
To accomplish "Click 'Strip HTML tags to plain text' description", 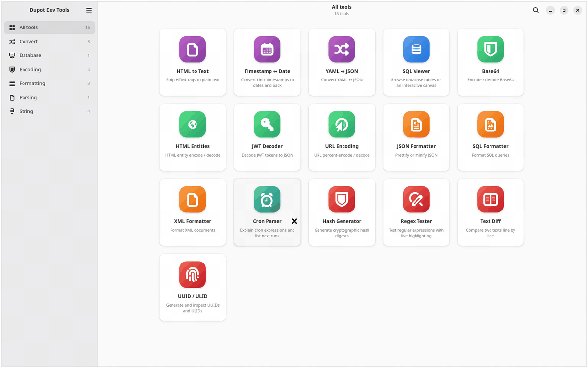I will [193, 80].
